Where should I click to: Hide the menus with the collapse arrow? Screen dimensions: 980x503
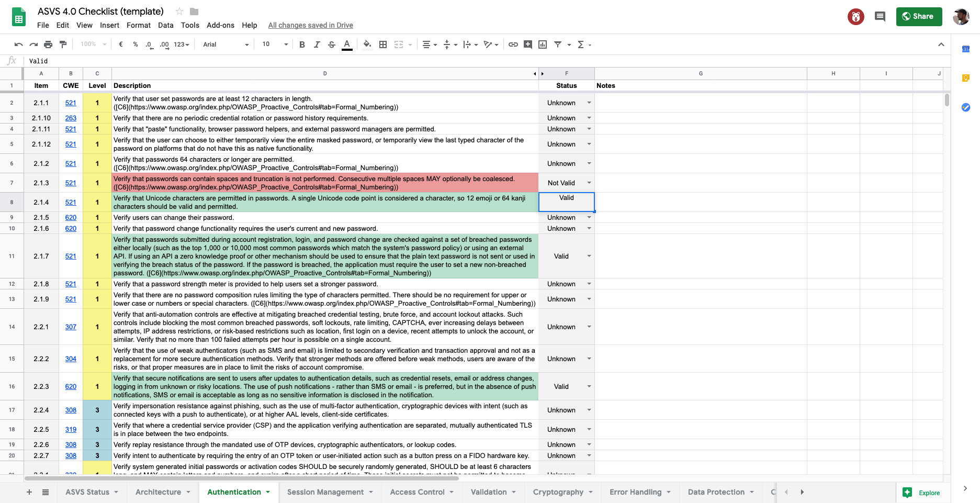(x=941, y=44)
